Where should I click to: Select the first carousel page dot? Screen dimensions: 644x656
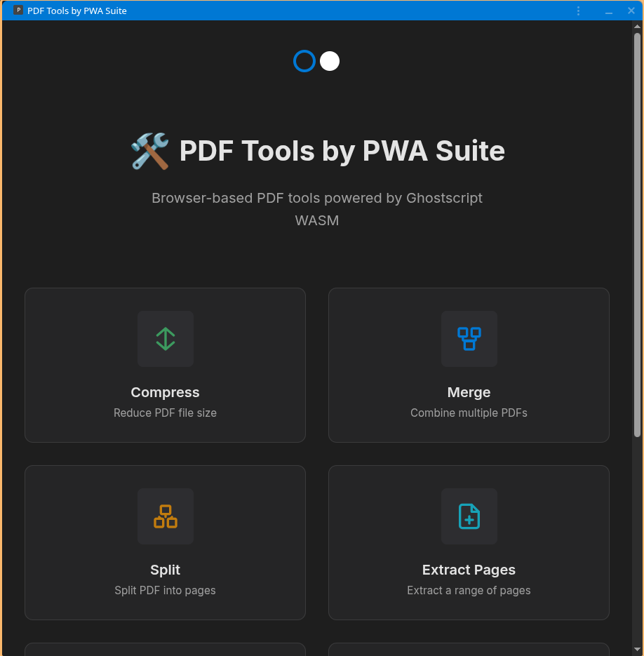304,61
